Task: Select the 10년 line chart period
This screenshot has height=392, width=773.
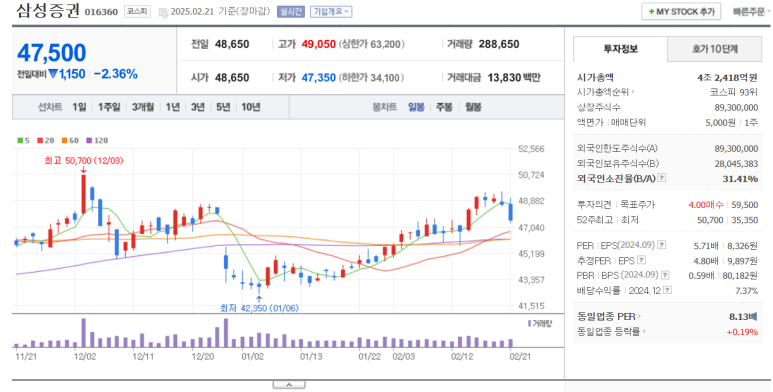Action: click(x=251, y=107)
